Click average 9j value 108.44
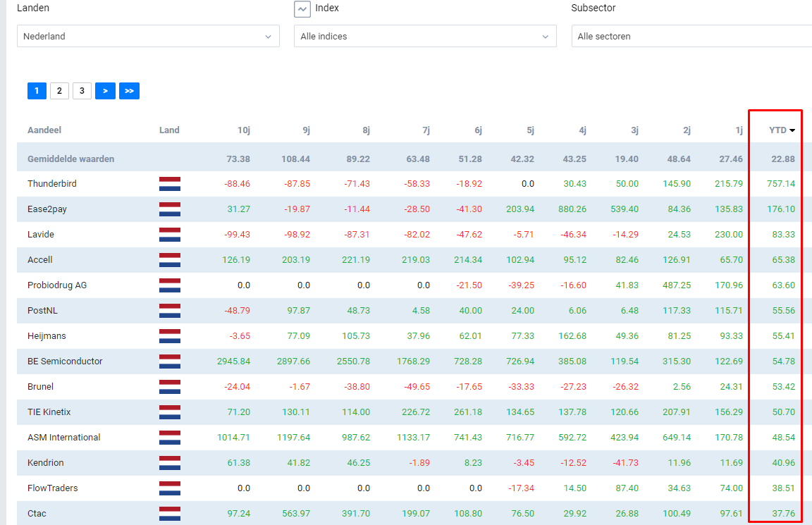Image resolution: width=812 pixels, height=525 pixels. click(296, 159)
